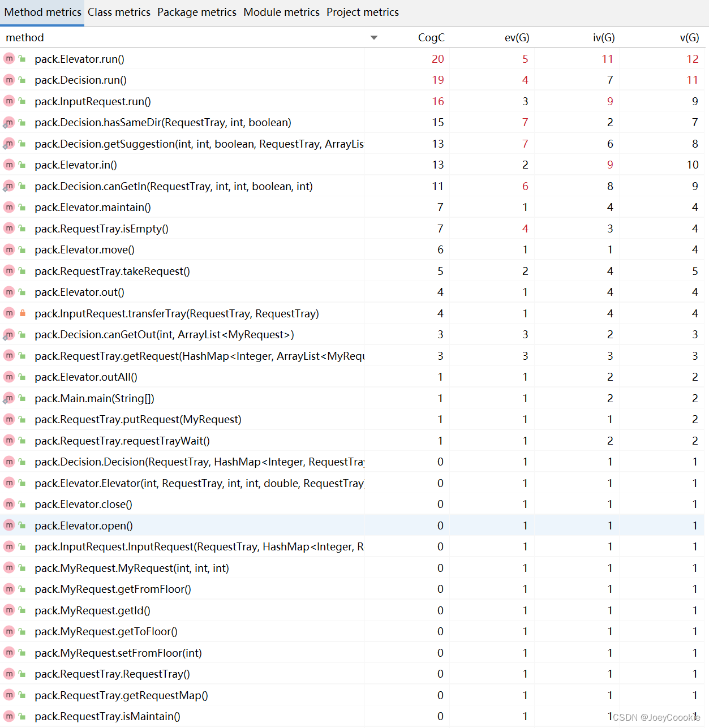Click method icon for pack.Elevator.in()
709x728 pixels.
pos(9,165)
